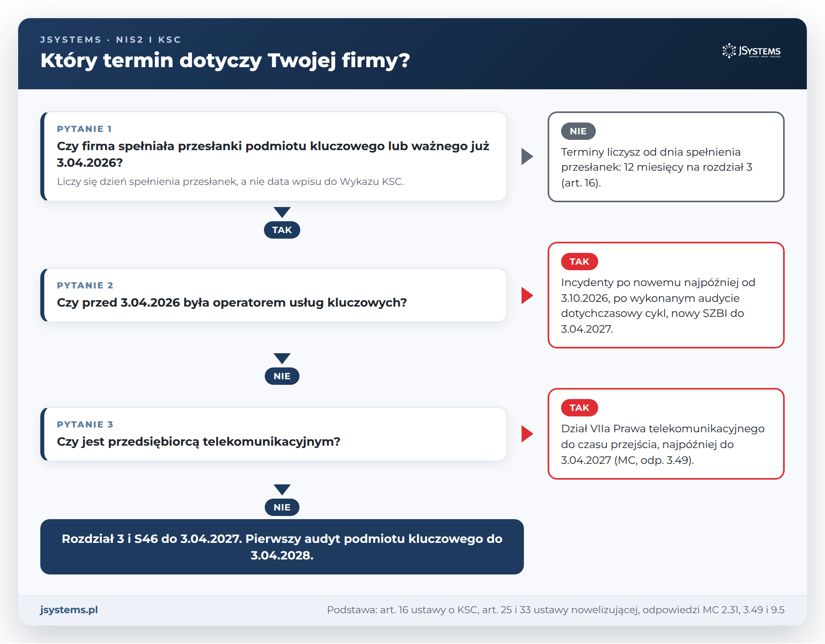The image size is (825, 644).
Task: Click the down arrow above the TAK pill
Action: point(282,212)
